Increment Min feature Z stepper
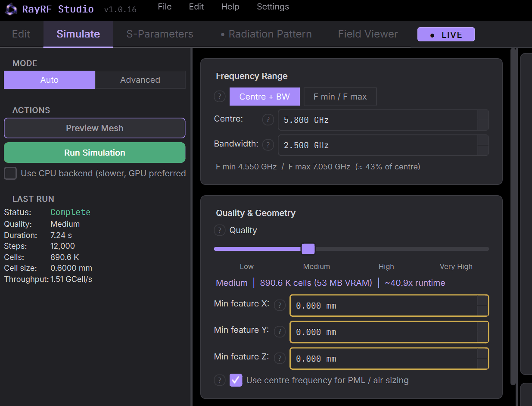532x406 pixels. (x=482, y=353)
